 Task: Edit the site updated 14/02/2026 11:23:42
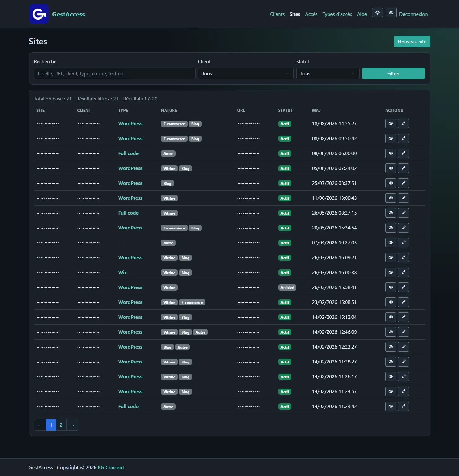click(403, 406)
